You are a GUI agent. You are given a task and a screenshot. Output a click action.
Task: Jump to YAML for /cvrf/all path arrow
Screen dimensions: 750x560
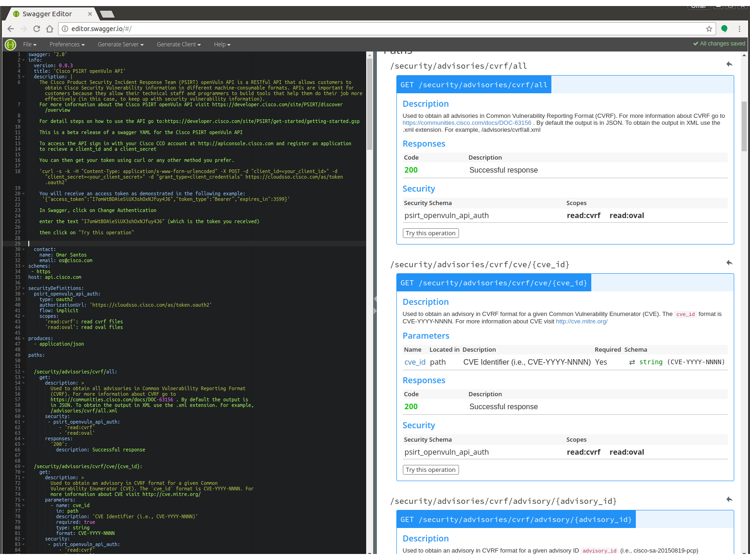coord(729,64)
